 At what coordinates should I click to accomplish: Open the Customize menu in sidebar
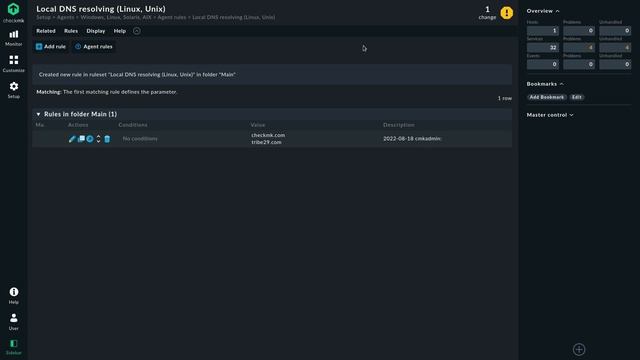point(13,64)
